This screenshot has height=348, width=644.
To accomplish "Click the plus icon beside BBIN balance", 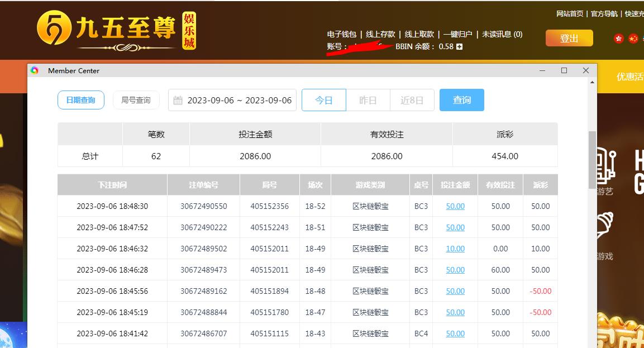I will click(459, 47).
